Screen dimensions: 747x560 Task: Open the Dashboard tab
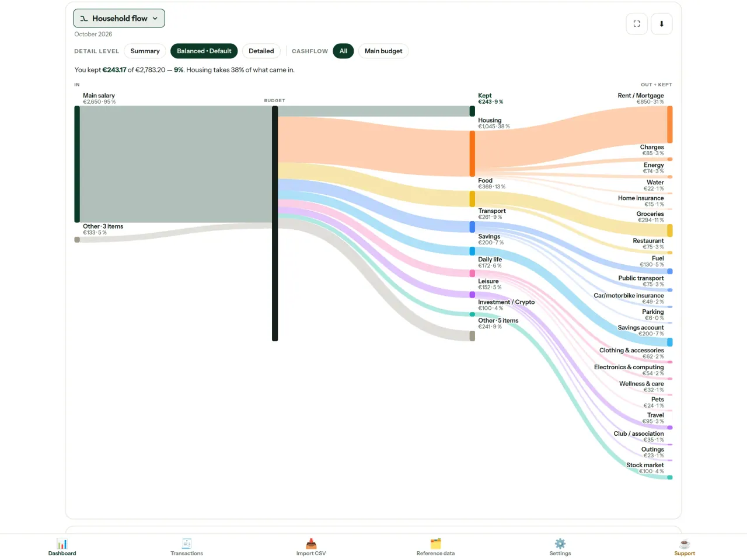pos(62,547)
